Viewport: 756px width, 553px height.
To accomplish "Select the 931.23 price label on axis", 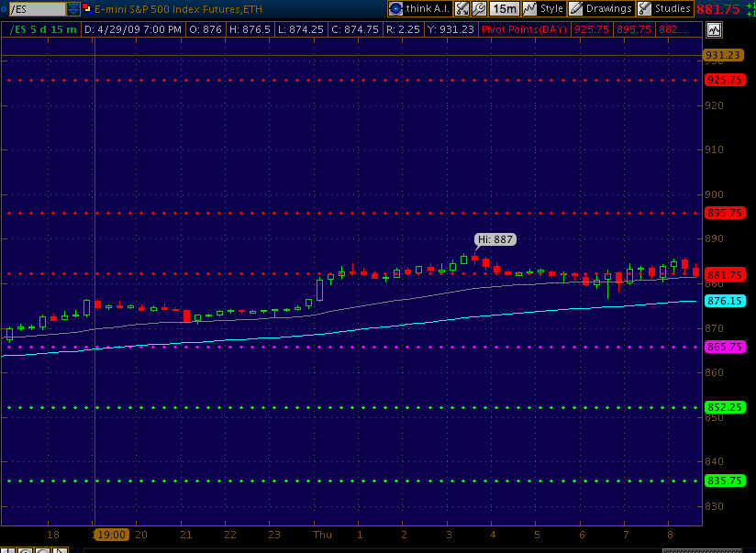I will click(722, 55).
